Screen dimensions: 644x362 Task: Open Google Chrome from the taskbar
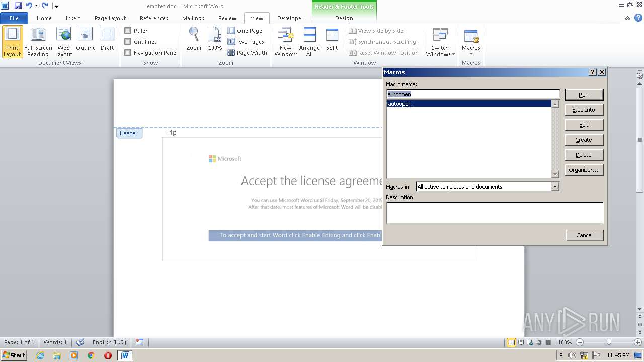[x=91, y=355]
